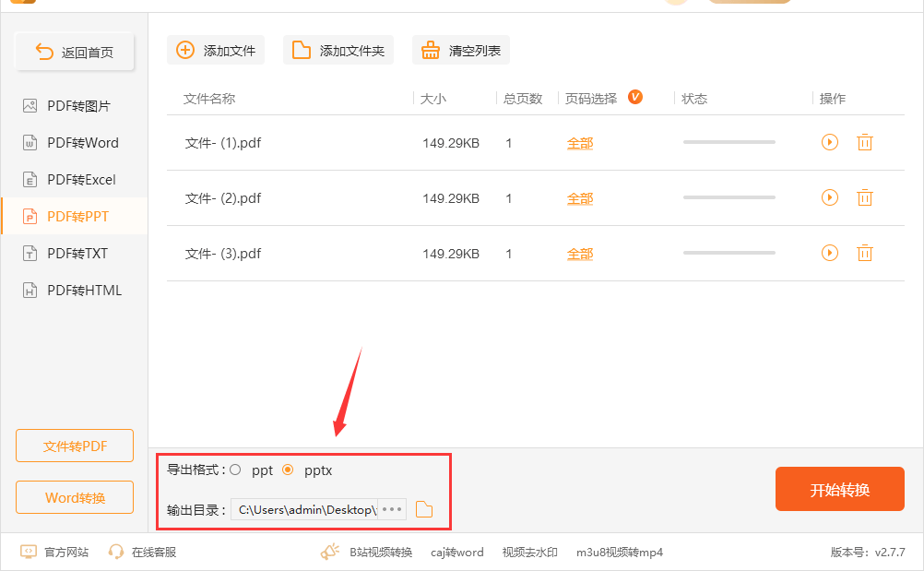Expand the 页码选择 orange dropdown arrow
The width and height of the screenshot is (924, 571).
634,97
